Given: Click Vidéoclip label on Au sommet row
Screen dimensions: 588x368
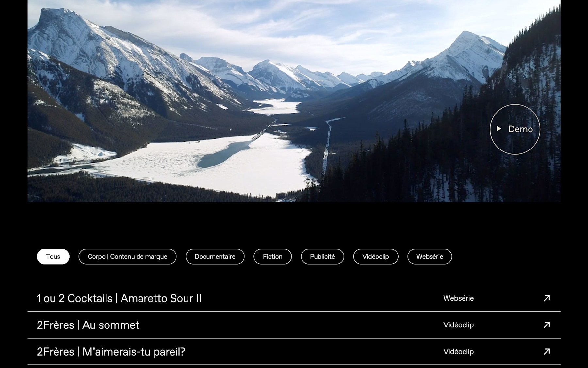Looking at the screenshot, I should [x=458, y=325].
